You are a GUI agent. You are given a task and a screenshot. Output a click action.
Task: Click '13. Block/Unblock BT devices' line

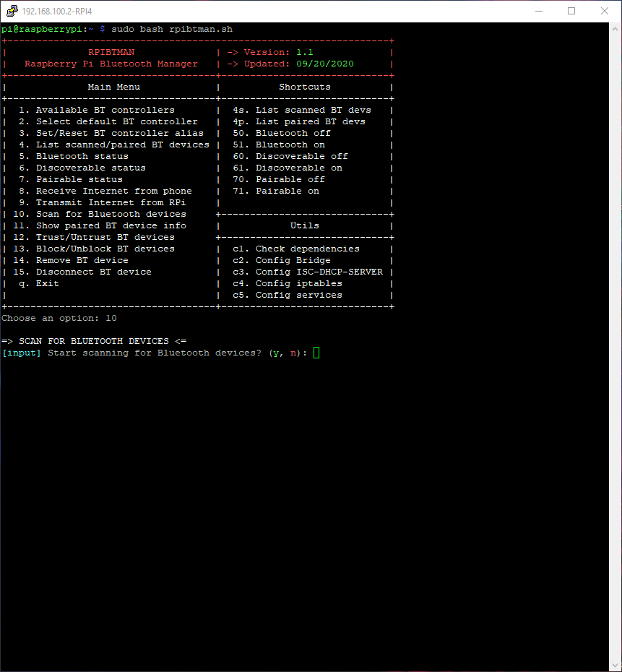[94, 249]
